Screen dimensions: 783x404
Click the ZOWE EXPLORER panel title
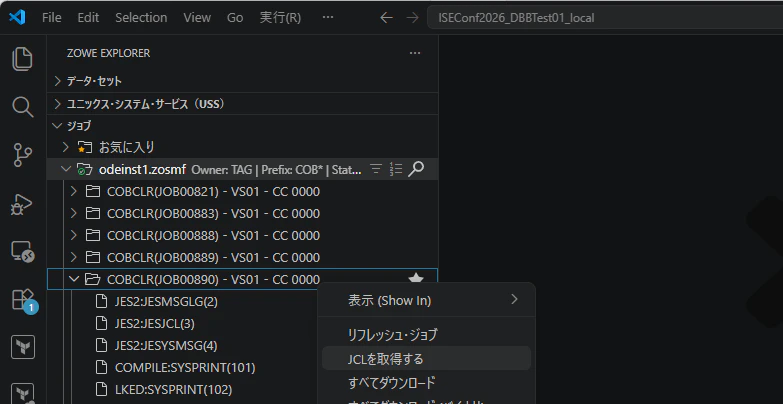point(108,53)
